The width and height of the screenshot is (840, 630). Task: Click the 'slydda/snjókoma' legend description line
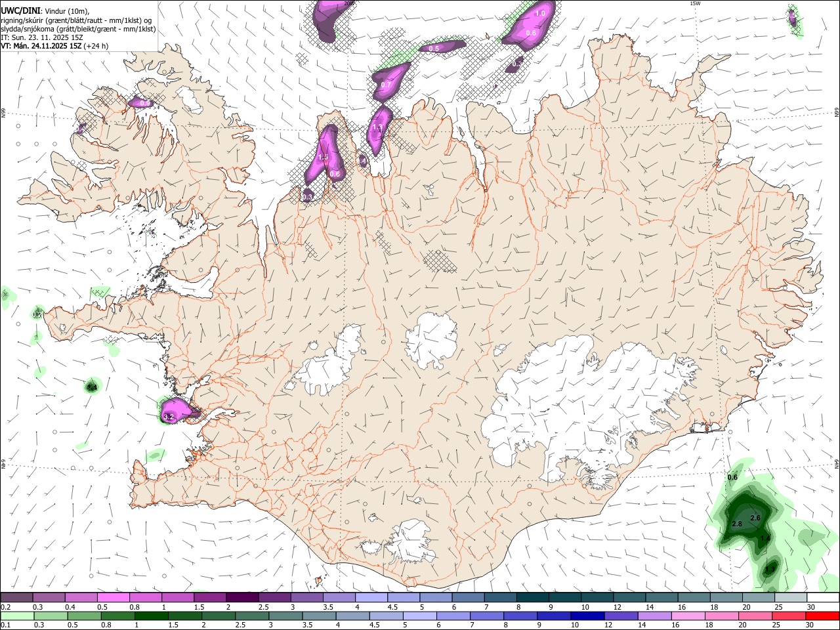pyautogui.click(x=78, y=29)
